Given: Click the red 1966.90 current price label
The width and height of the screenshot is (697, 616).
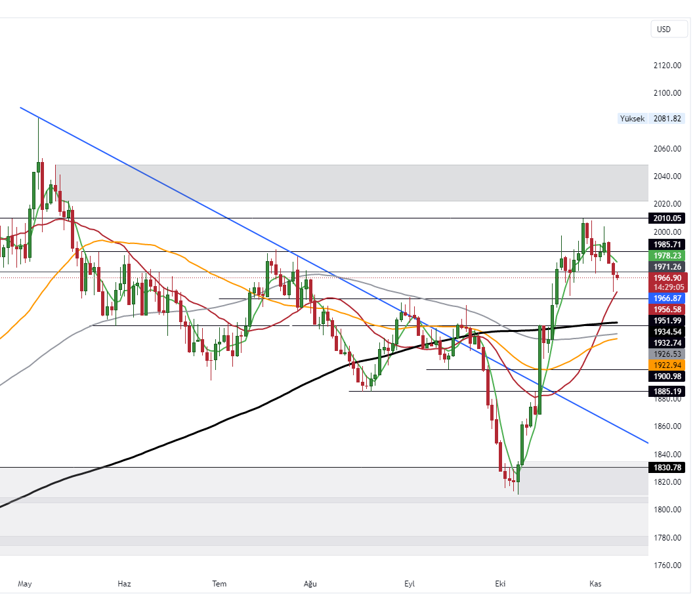Looking at the screenshot, I should pos(667,277).
